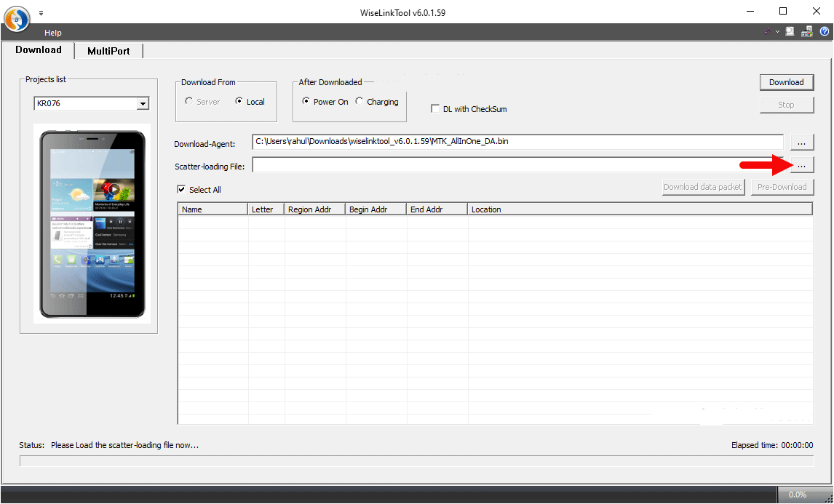Choose Power On after download
This screenshot has width=834, height=504.
click(306, 102)
